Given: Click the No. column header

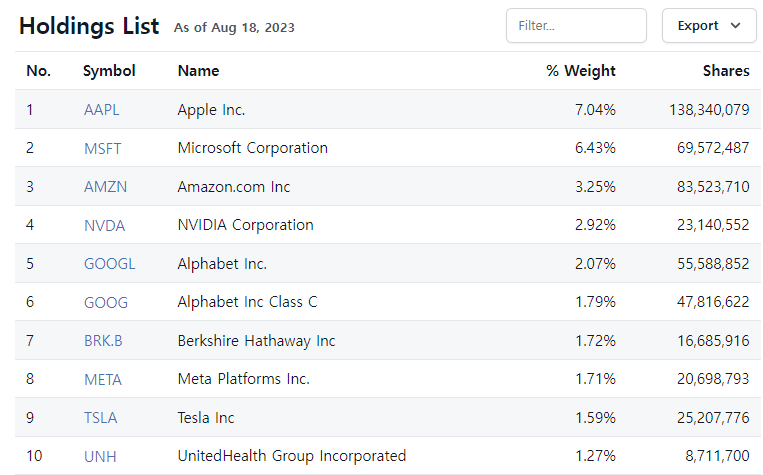Looking at the screenshot, I should click(38, 71).
